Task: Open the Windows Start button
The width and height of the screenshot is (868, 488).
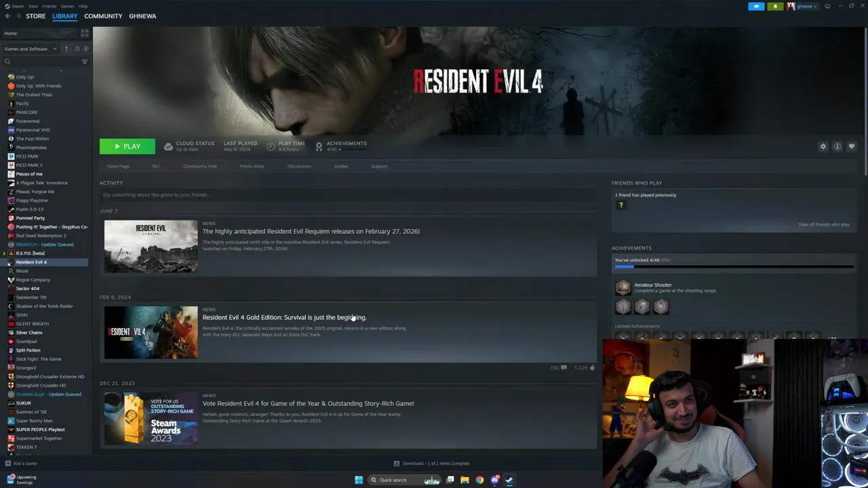Action: [x=359, y=480]
